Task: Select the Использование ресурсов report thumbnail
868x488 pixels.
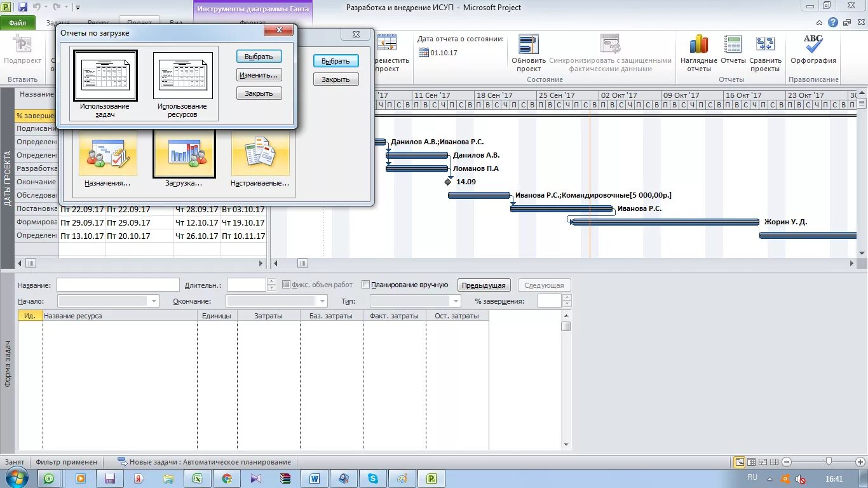Action: [x=183, y=76]
